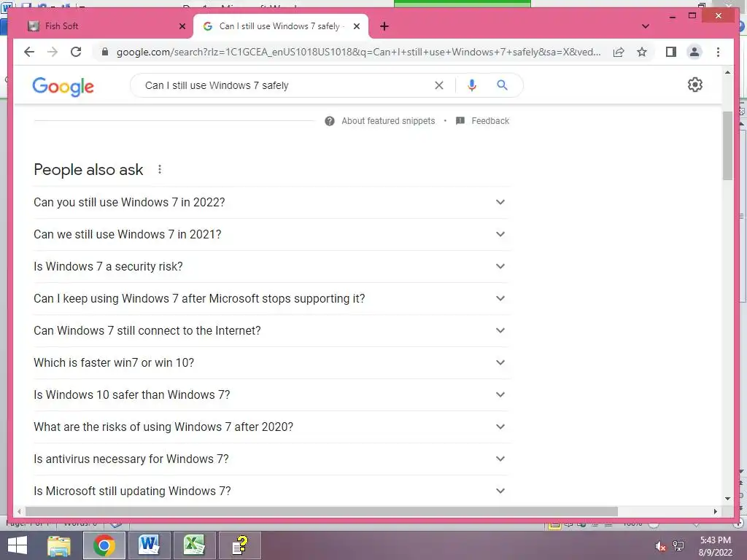Click the muted volume tray icon
The image size is (747, 560).
660,546
